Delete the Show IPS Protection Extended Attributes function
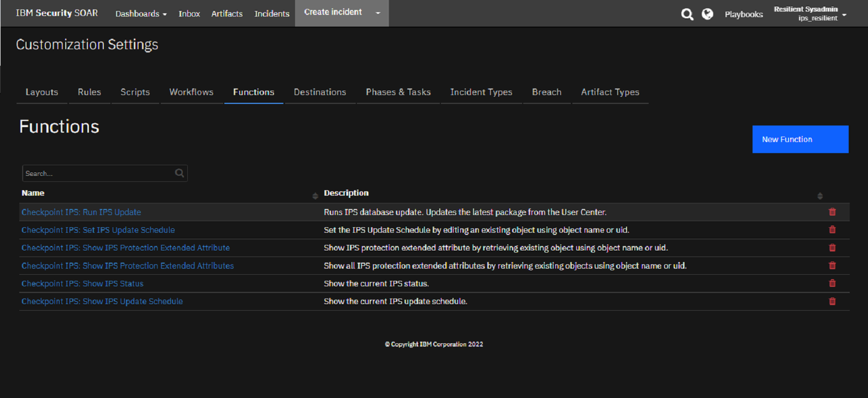The image size is (868, 398). tap(832, 265)
